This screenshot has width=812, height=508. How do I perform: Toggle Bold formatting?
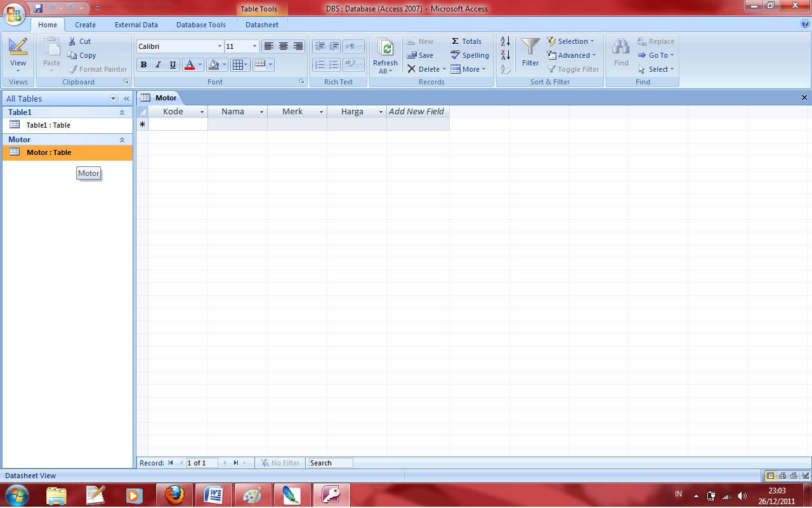[x=143, y=65]
